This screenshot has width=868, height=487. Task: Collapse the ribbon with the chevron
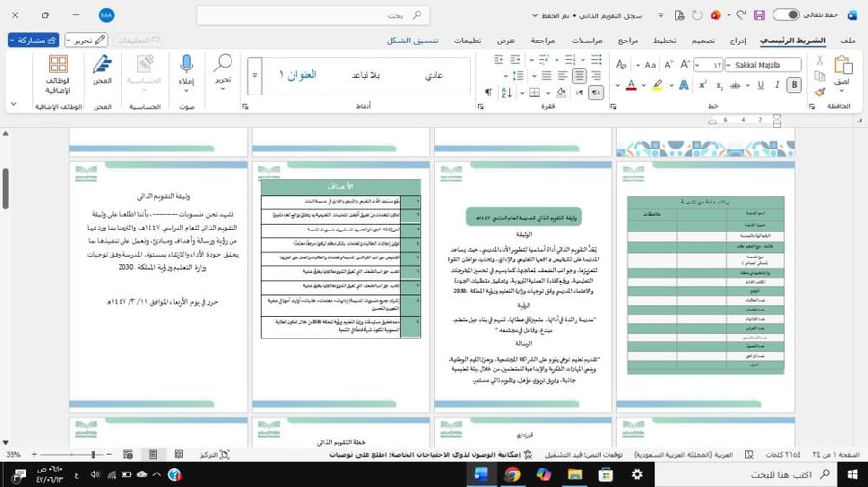pos(14,104)
